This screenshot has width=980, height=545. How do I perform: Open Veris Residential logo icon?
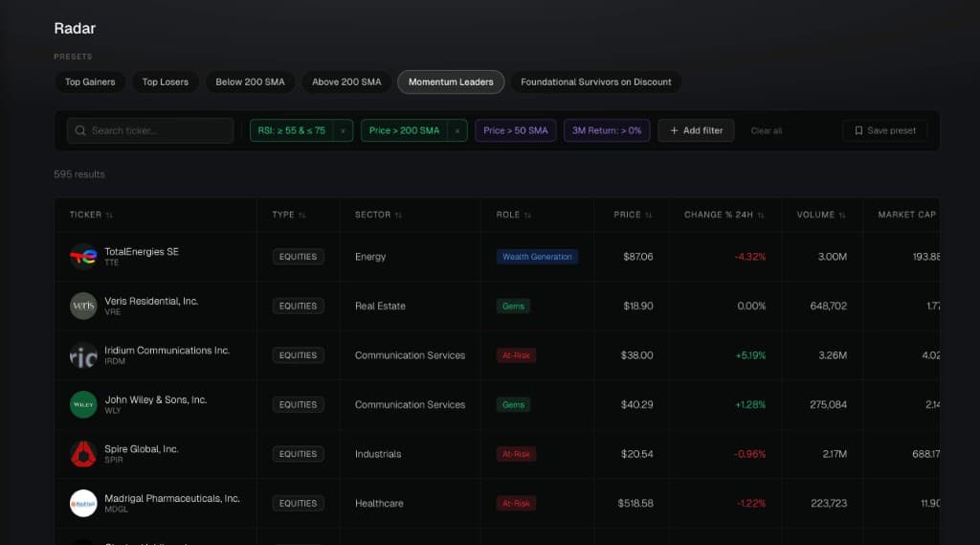click(x=83, y=306)
